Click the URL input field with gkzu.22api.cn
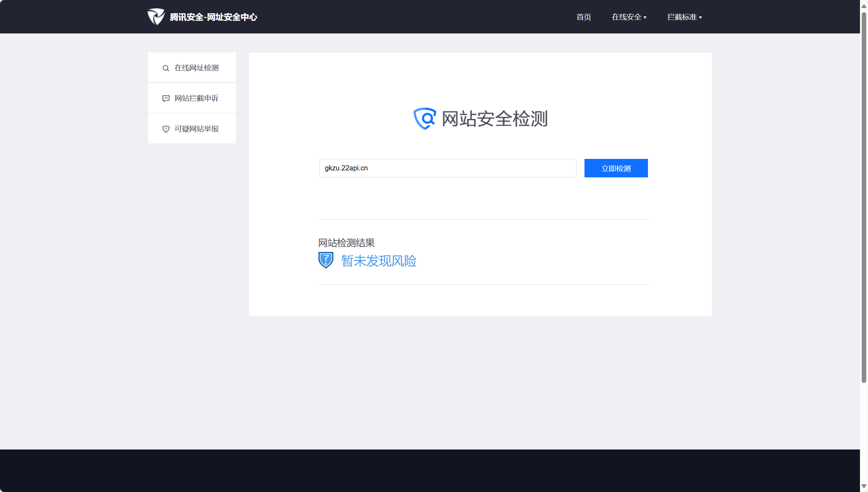This screenshot has height=492, width=868. (x=447, y=168)
